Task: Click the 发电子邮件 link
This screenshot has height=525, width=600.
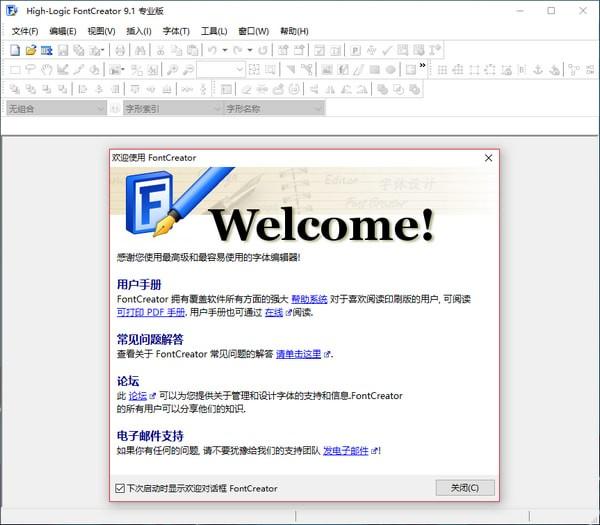Action: point(345,451)
